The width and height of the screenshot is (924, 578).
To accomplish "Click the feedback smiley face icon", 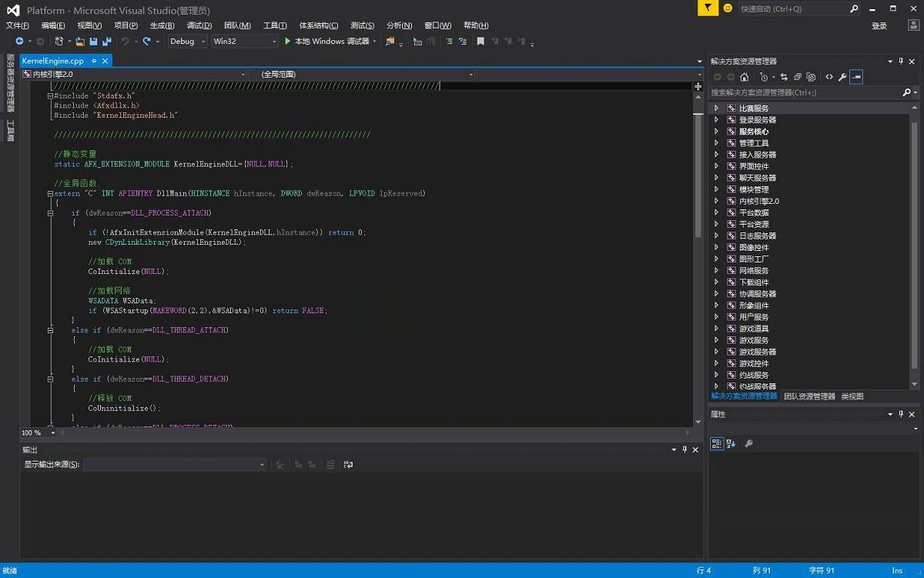I will [x=728, y=8].
